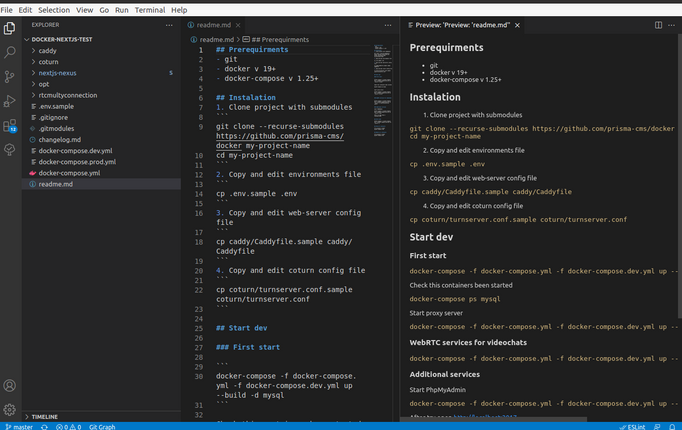Open Explorer panel more actions ellipsis
Screen dimensions: 682x430
point(169,25)
